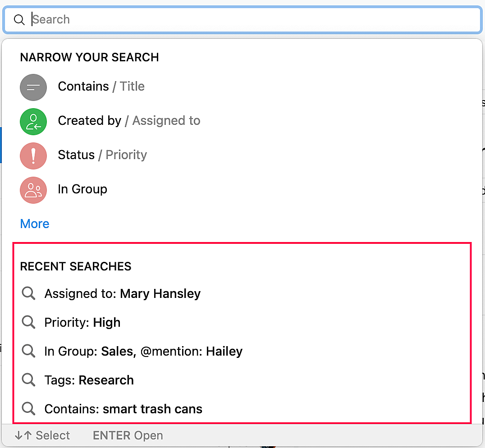Pick the Status filter option
Viewport: 485px width, 448px height.
click(76, 155)
